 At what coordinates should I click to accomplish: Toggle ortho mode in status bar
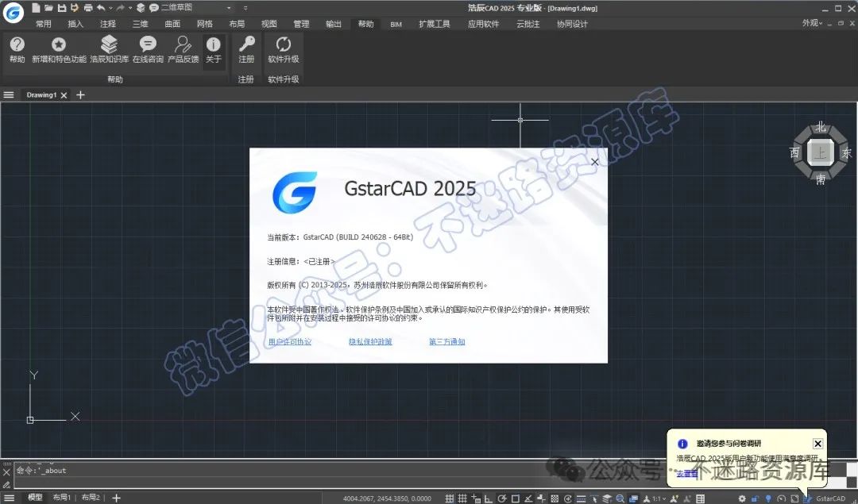click(x=488, y=498)
